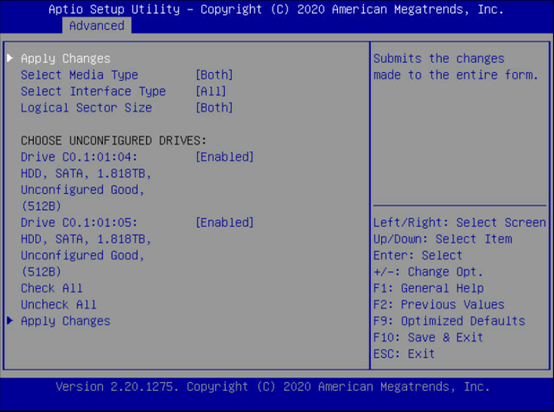
Task: Select the Drive C0.1:01:05 label
Action: click(79, 223)
